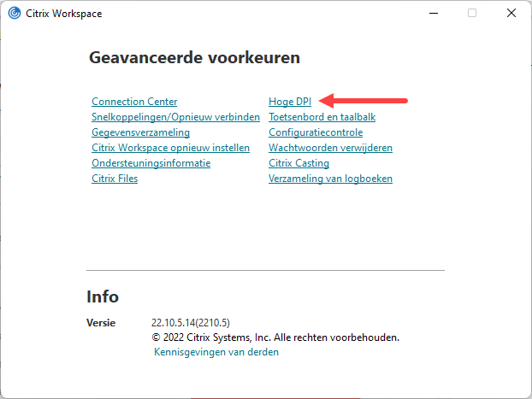Click the Citrix Workspace title bar text
The image size is (532, 399).
click(64, 14)
